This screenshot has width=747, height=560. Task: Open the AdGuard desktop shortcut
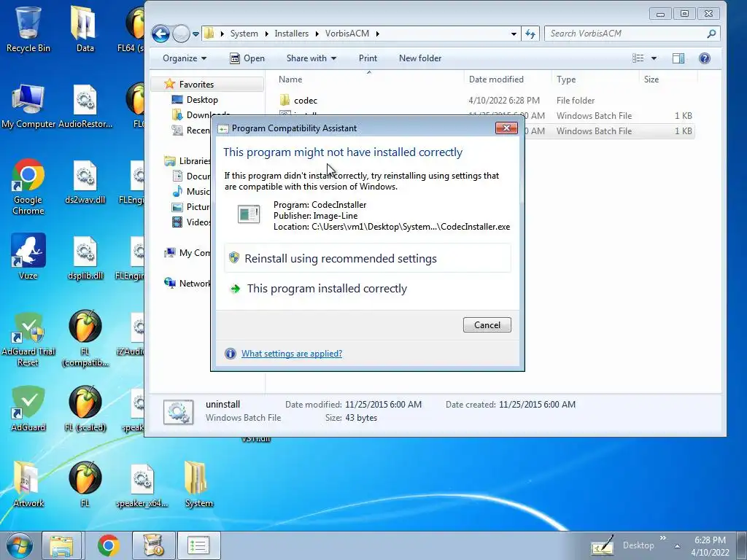(28, 408)
